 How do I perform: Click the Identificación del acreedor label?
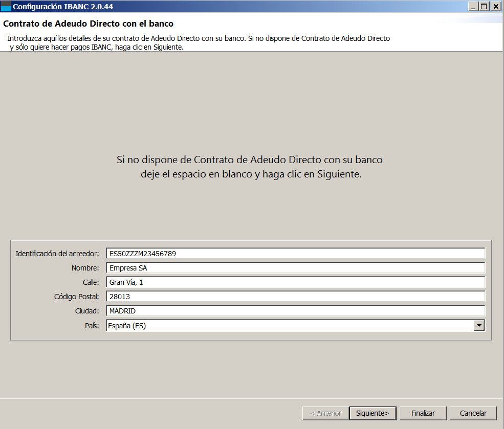pyautogui.click(x=57, y=254)
